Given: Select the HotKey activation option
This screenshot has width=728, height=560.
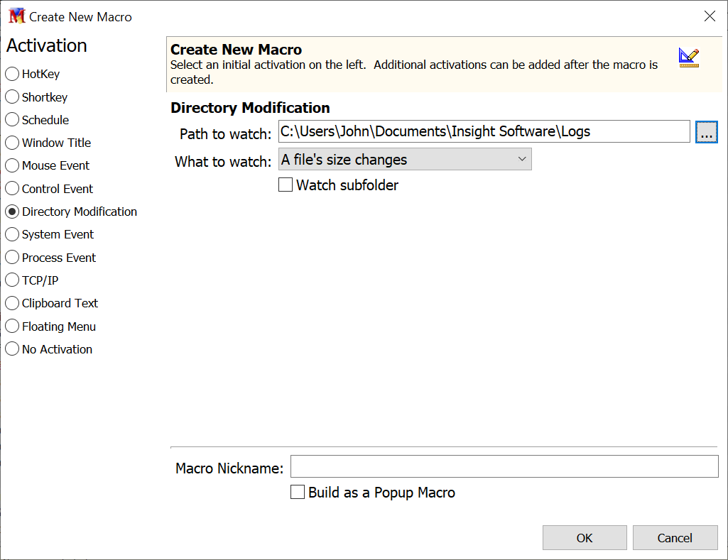Looking at the screenshot, I should (12, 74).
